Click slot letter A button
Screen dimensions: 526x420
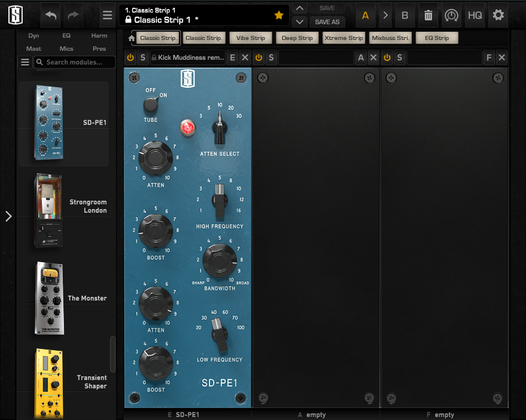point(361,57)
